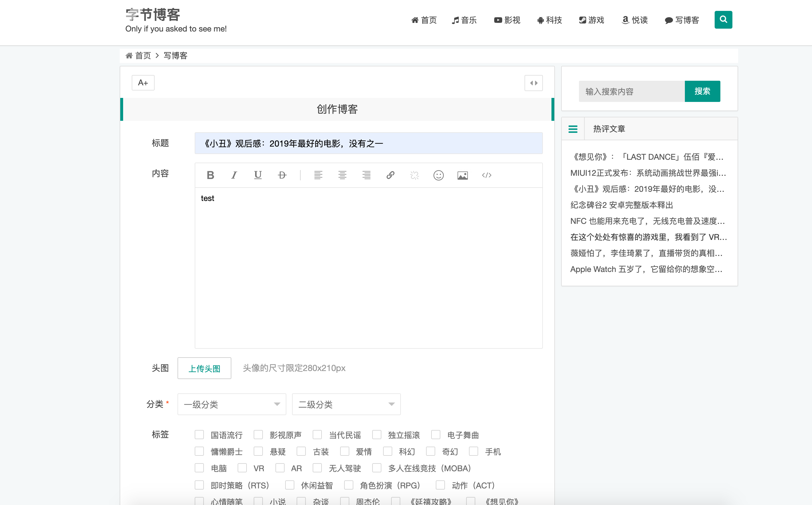Select the 科幻 tag checkbox

388,451
